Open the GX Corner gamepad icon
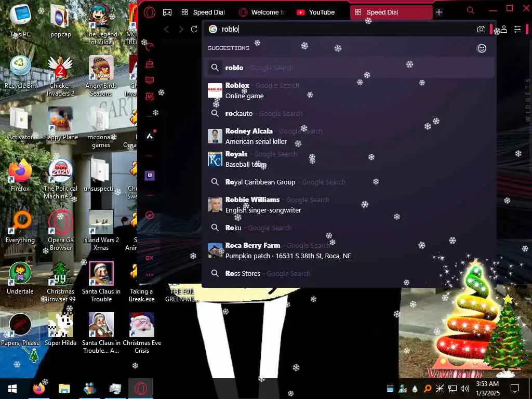 click(x=167, y=12)
